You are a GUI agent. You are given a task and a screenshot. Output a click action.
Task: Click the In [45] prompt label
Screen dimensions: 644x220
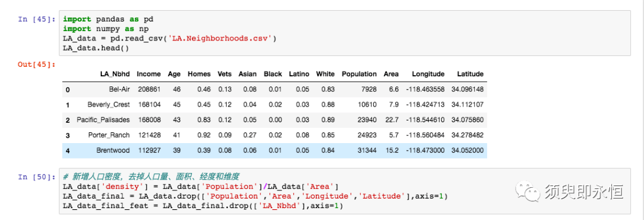[x=37, y=19]
